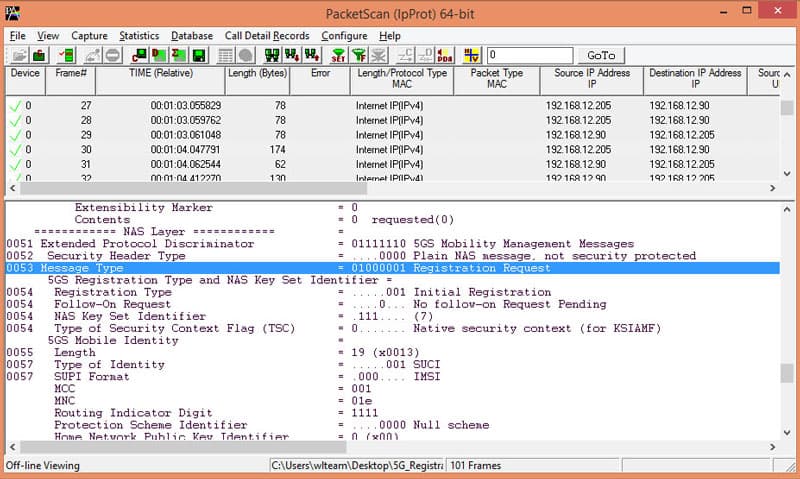Click the grayed C arrow toolbar icon

tap(405, 55)
